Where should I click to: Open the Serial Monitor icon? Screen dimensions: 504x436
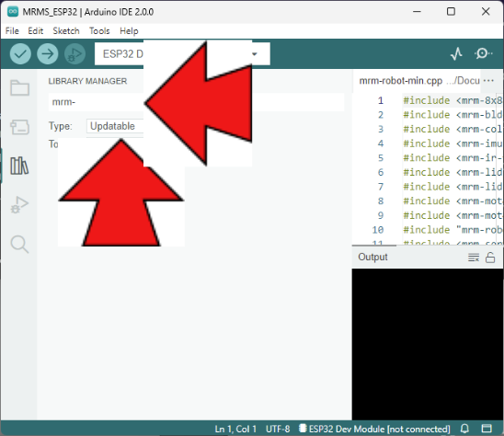[x=483, y=53]
